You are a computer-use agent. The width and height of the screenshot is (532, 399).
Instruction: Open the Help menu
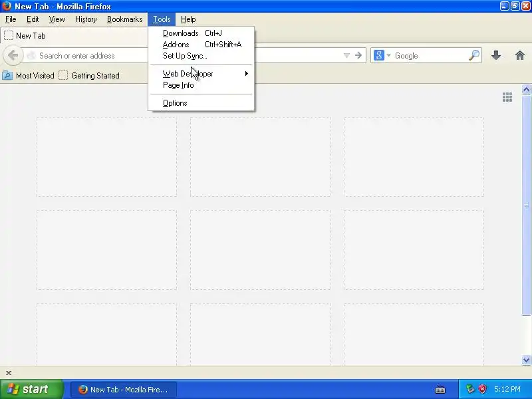pos(188,19)
